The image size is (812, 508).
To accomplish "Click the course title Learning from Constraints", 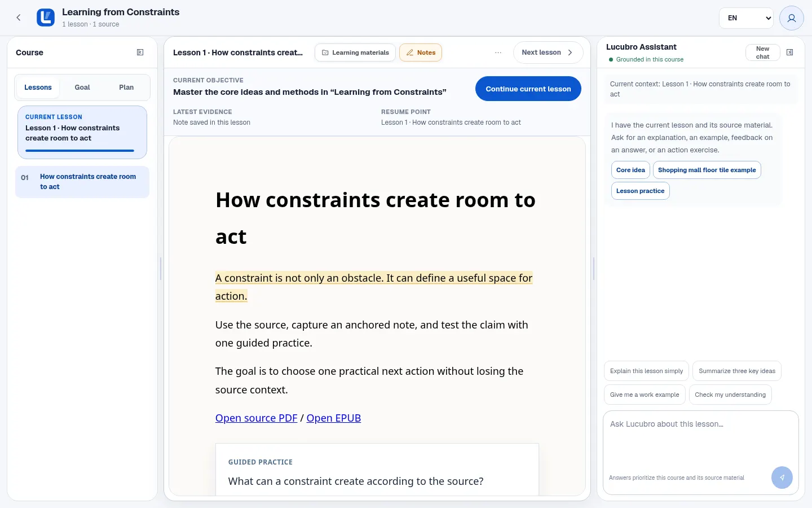I will 121,12.
